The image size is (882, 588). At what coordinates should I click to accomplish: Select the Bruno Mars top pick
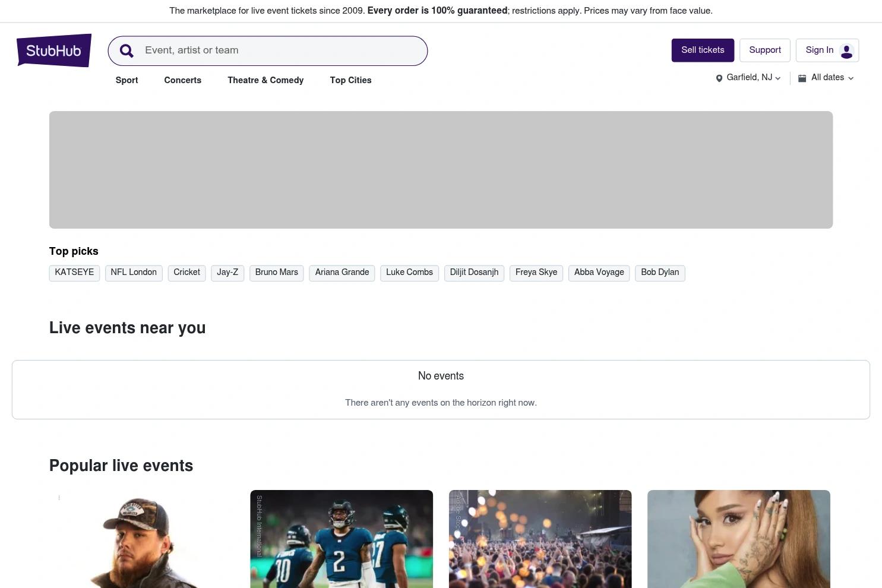pos(277,273)
